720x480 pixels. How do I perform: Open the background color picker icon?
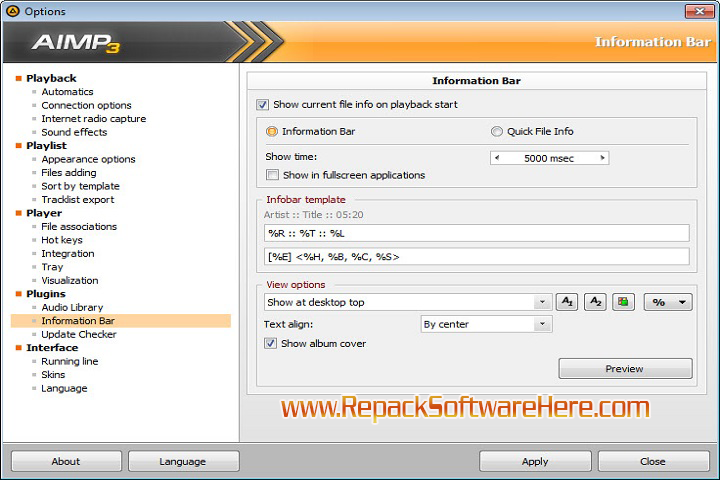click(x=623, y=302)
